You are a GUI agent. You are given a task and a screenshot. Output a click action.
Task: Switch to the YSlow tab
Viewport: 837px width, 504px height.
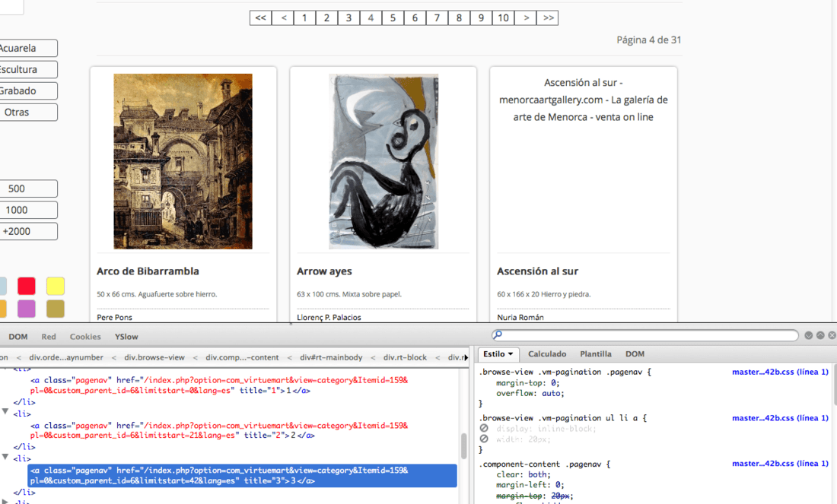(126, 337)
